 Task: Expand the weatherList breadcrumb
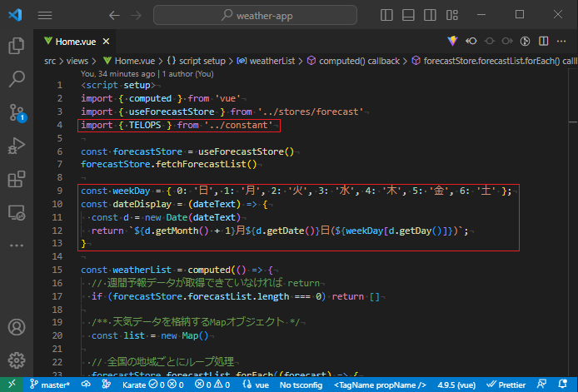[266, 61]
